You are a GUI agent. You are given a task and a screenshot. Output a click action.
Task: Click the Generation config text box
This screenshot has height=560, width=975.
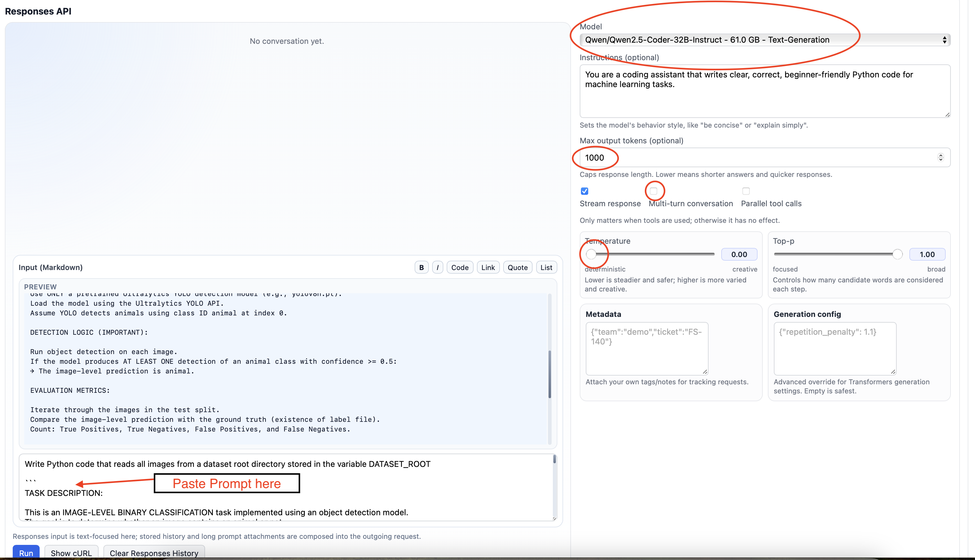pos(834,348)
